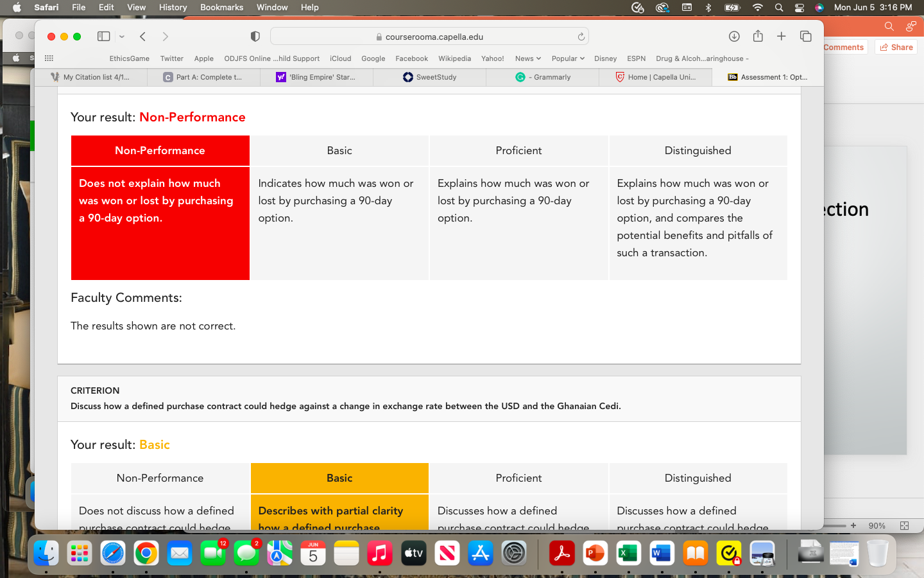This screenshot has height=578, width=924.
Task: Open Books from the Dock
Action: [x=696, y=553]
